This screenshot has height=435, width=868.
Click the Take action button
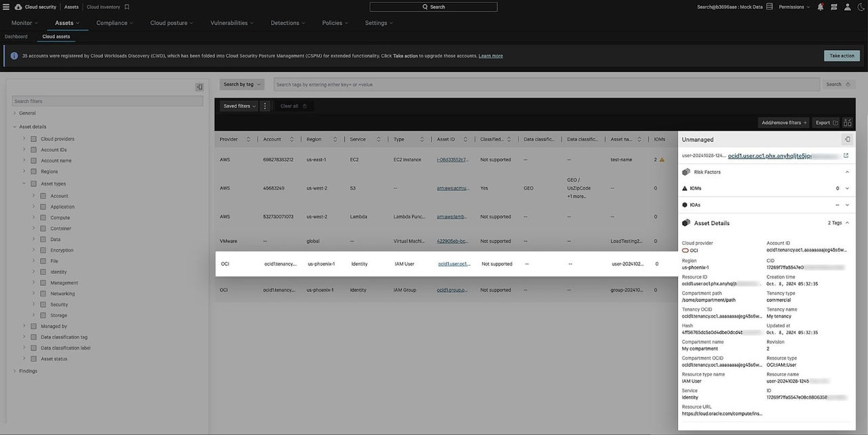[842, 56]
